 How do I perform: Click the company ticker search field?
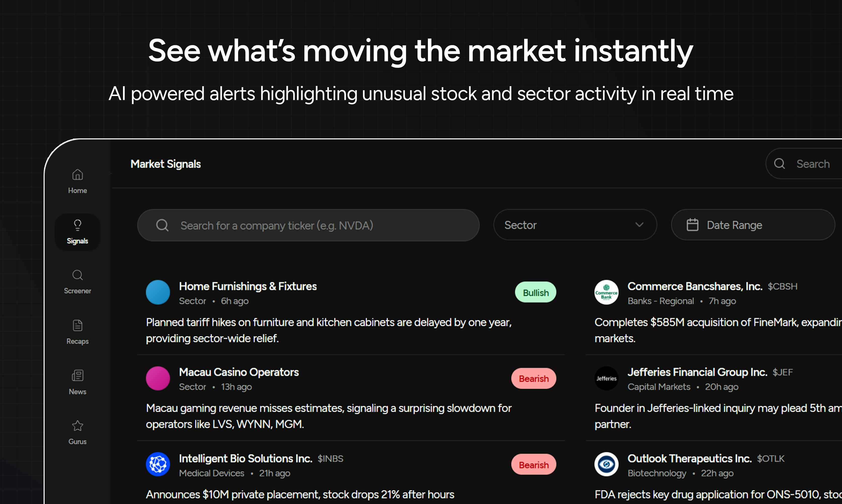pyautogui.click(x=308, y=225)
